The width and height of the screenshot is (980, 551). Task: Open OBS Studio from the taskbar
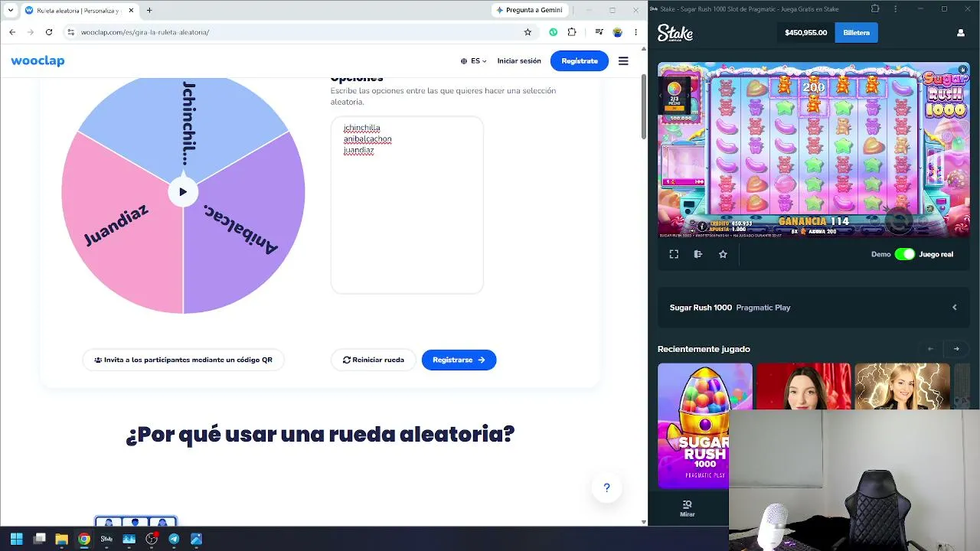click(x=152, y=539)
